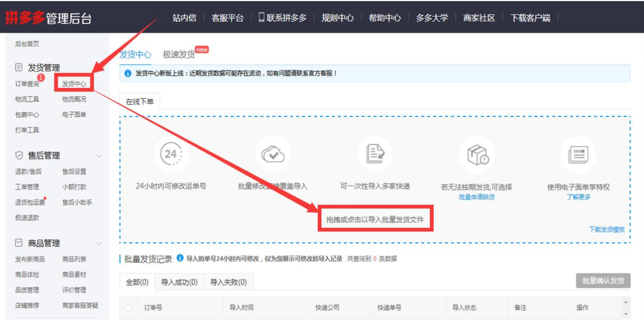Switch to the 导入成功(0) tab
This screenshot has width=644, height=320.
pos(180,282)
